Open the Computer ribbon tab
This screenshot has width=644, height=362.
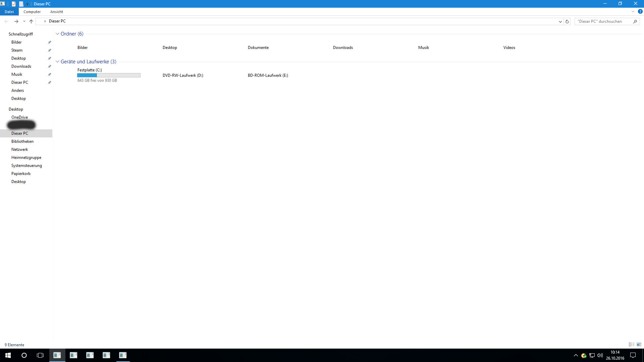pos(32,12)
